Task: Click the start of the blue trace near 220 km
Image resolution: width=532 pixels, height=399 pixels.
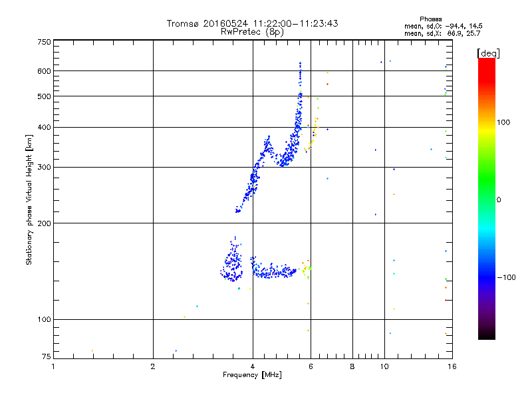Action: pyautogui.click(x=238, y=211)
